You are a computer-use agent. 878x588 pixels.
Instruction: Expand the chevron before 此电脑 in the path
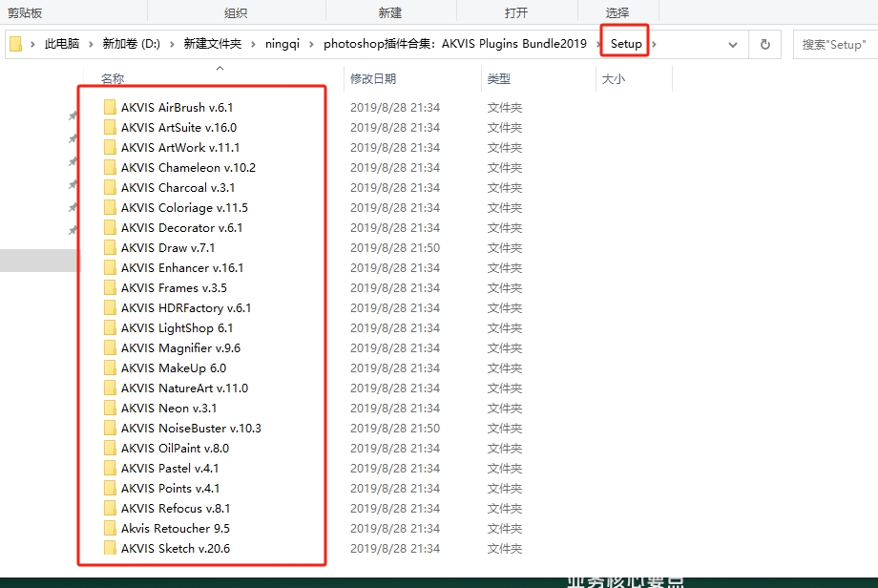tap(33, 44)
